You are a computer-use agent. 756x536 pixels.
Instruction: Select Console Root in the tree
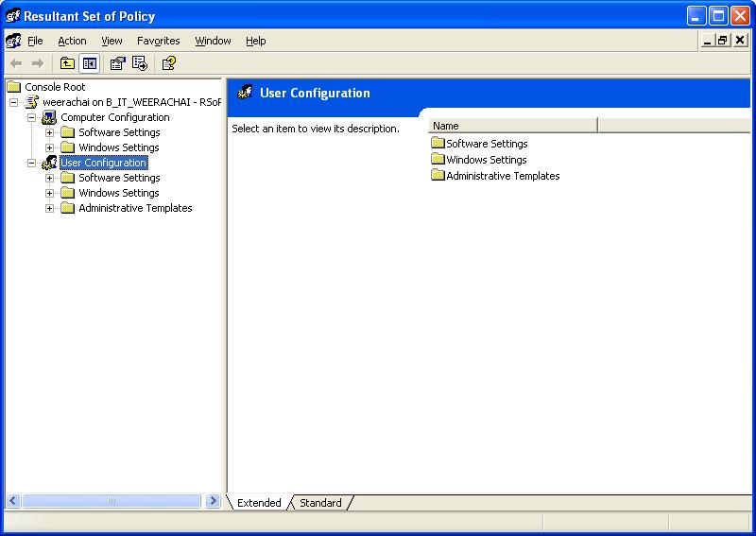click(x=55, y=87)
